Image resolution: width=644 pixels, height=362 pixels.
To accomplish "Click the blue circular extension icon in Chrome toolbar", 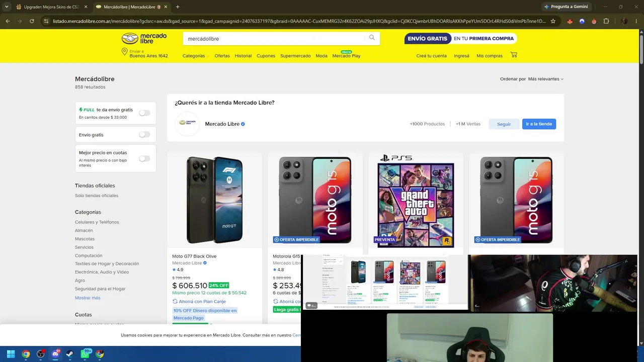I will coord(582,21).
